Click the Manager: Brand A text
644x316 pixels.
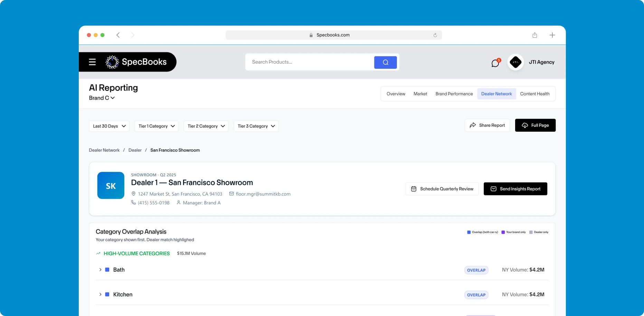(x=202, y=203)
